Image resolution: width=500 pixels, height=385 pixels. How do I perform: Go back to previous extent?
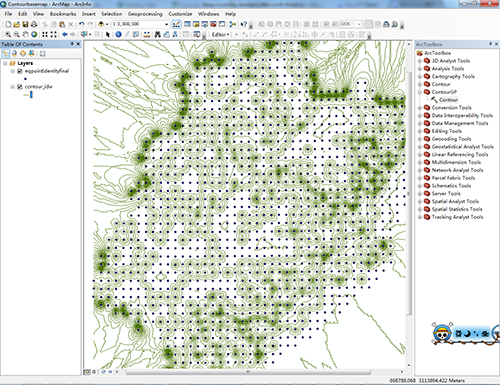point(65,34)
